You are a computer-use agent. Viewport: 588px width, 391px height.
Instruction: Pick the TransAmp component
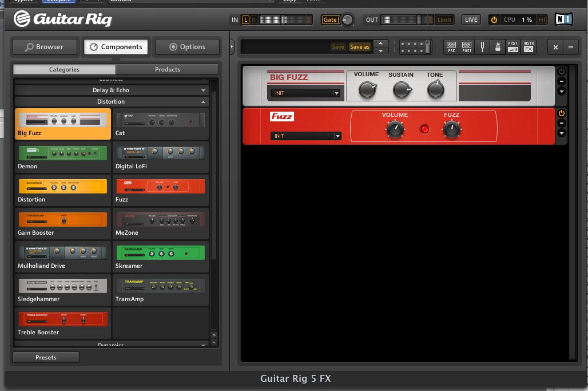click(x=161, y=290)
